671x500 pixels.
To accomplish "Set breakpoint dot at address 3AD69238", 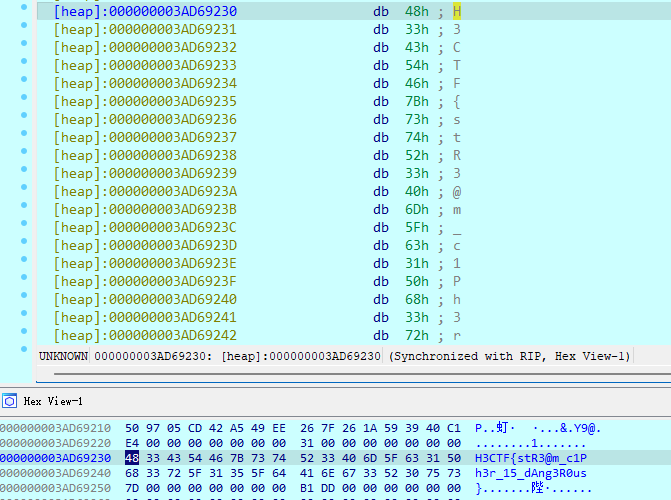I will (x=26, y=155).
